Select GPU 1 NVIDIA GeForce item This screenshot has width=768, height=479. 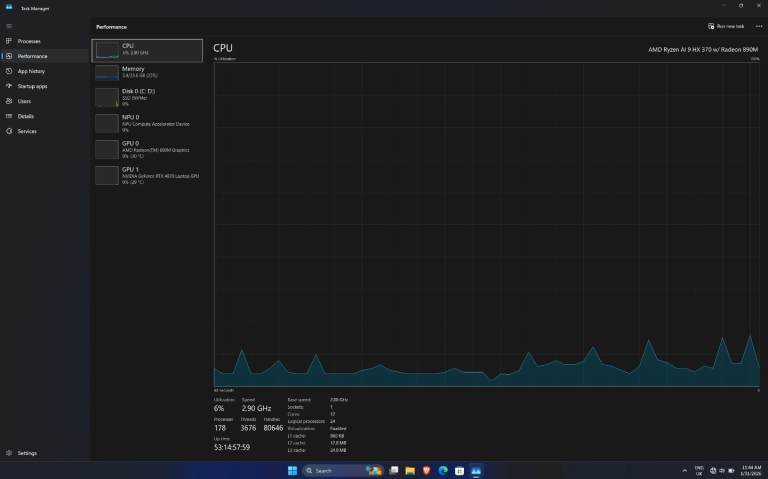(147, 175)
